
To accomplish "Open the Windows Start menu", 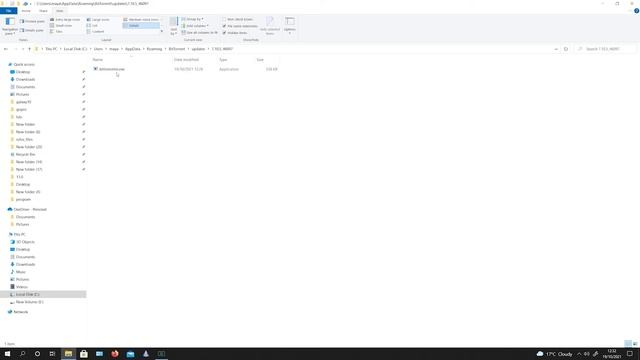I will pos(7,354).
